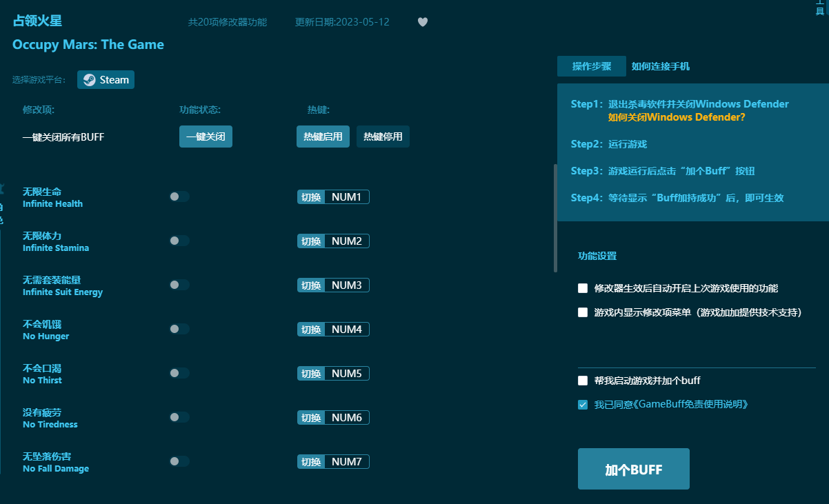Turn on Infinite Suit Energy
Screen dimensions: 829x504
(179, 285)
